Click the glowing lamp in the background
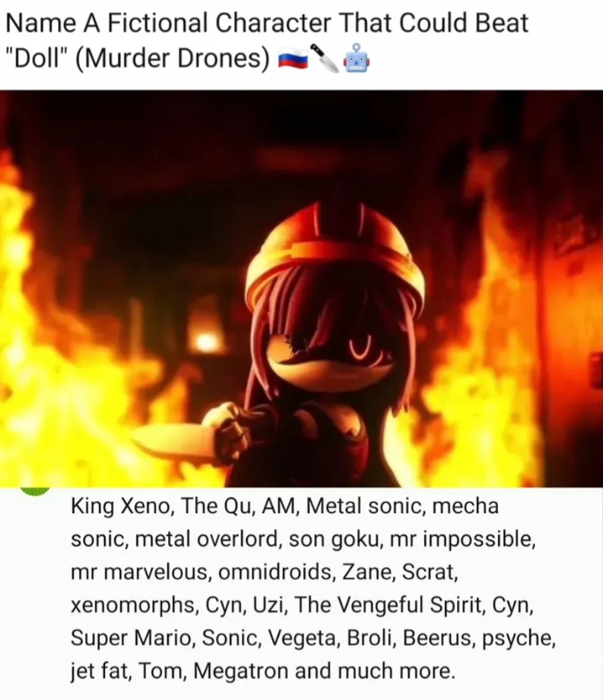This screenshot has width=603, height=700. 206,341
